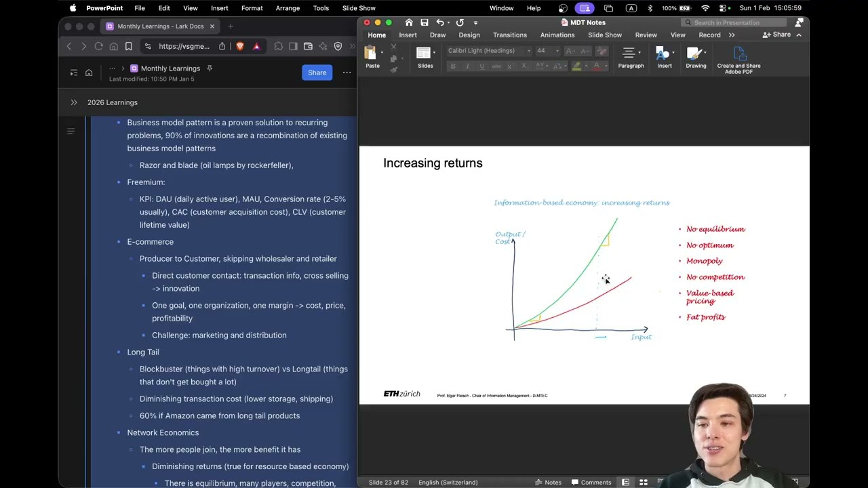Image resolution: width=868 pixels, height=488 pixels.
Task: Open the Slide Show menu in macOS menu bar
Action: [359, 8]
